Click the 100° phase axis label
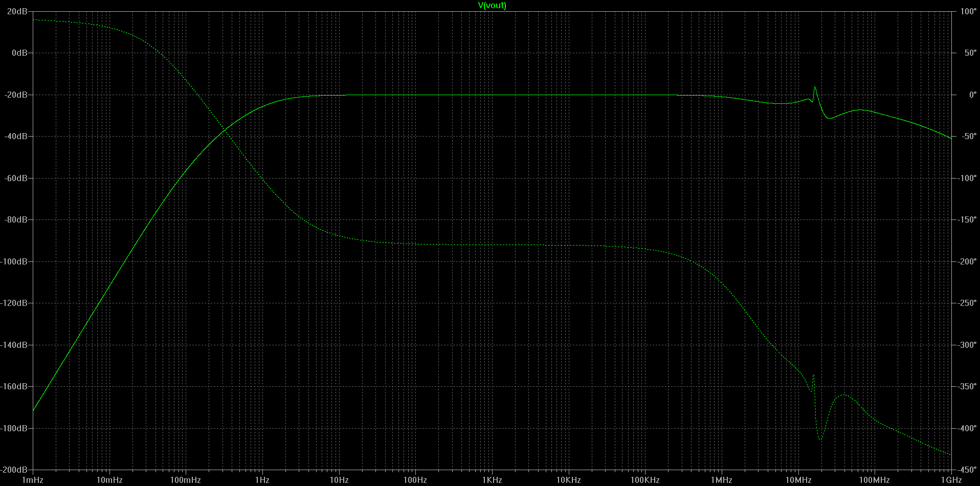The height and width of the screenshot is (486, 980). (x=968, y=11)
